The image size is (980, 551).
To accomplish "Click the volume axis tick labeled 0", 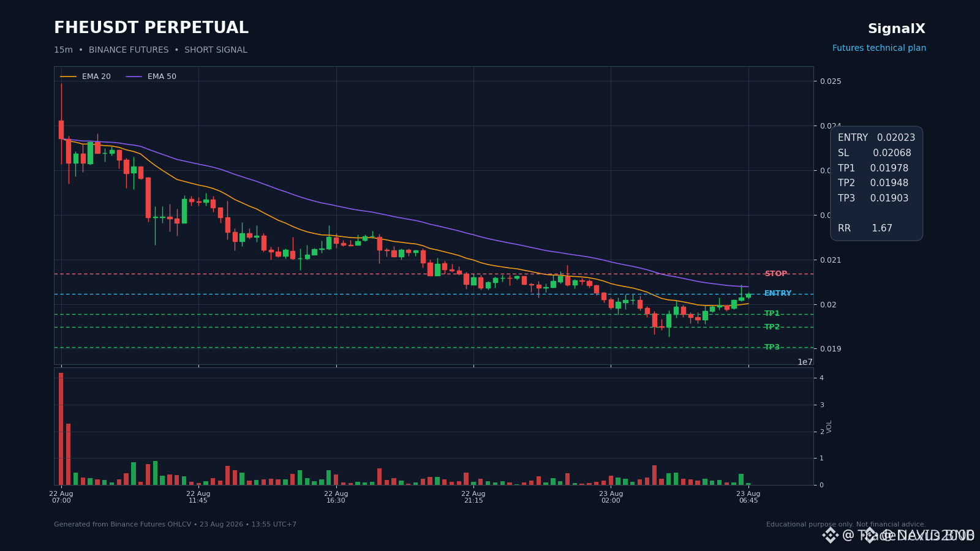I will pos(822,485).
